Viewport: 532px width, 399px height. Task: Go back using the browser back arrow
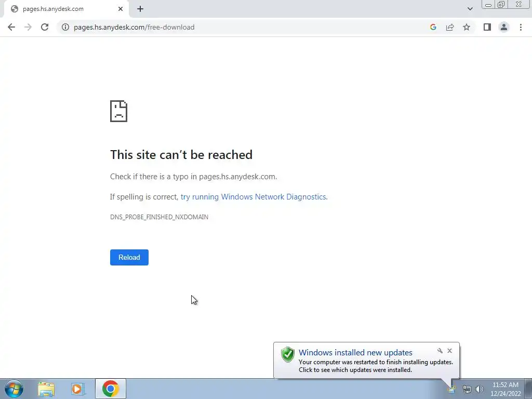(11, 27)
